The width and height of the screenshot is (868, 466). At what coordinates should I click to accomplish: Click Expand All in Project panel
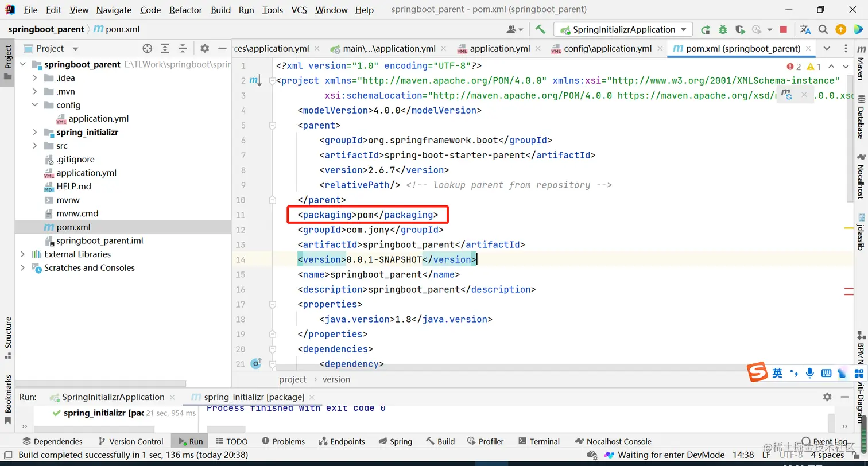[x=165, y=49]
